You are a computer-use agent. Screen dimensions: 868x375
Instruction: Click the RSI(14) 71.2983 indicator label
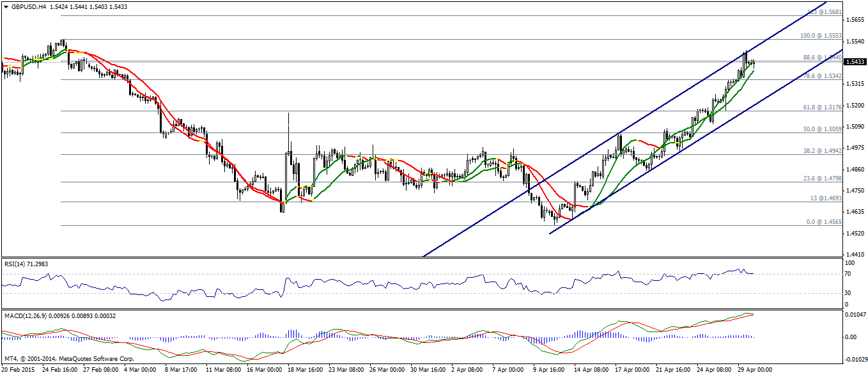click(x=26, y=263)
